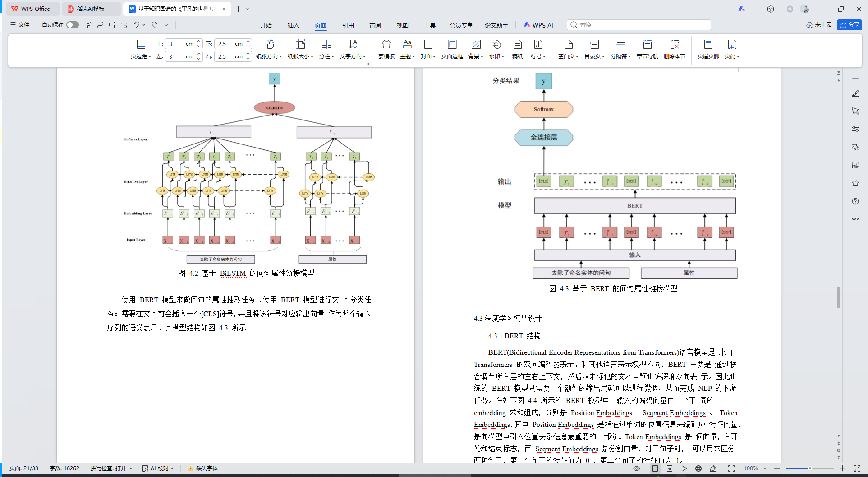
Task: Toggle the 自动保存 auto-save switch
Action: (73, 25)
